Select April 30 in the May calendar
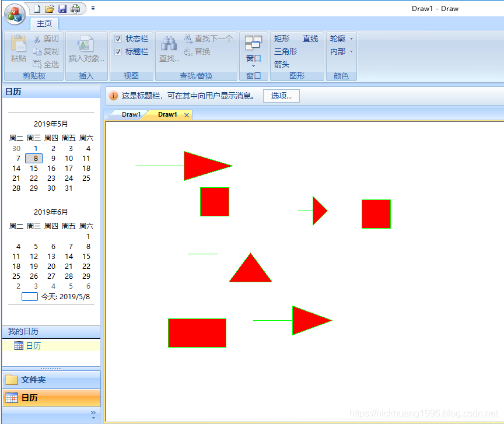Screen dimensions: 504x424 pyautogui.click(x=16, y=149)
